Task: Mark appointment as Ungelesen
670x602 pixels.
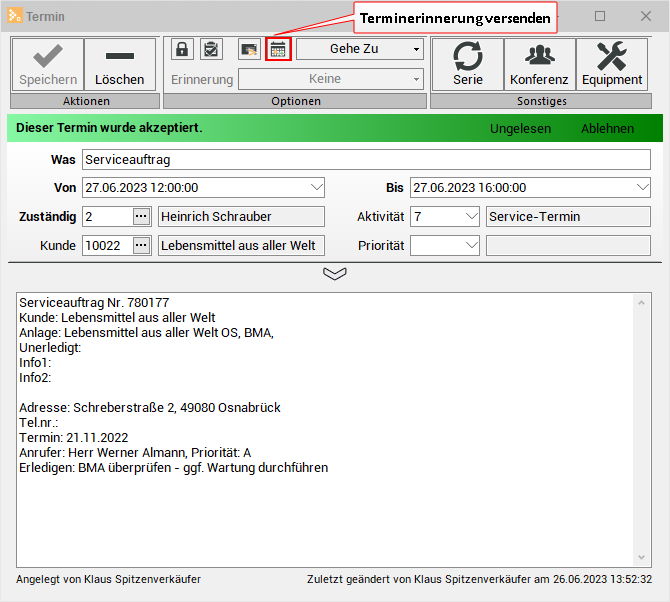Action: point(520,128)
